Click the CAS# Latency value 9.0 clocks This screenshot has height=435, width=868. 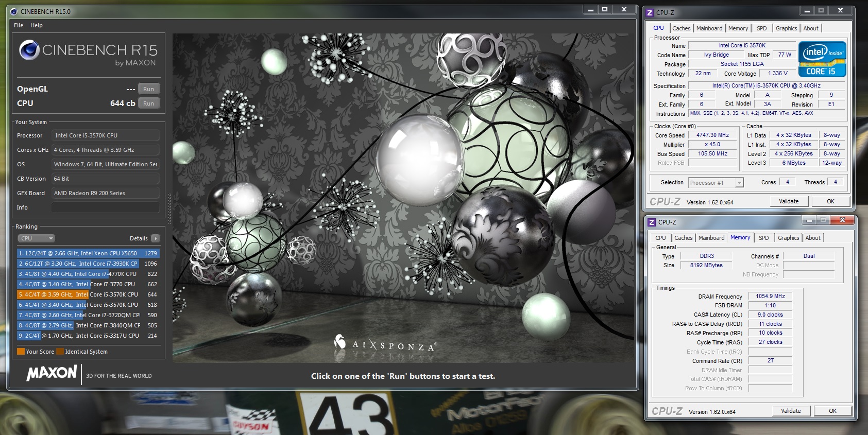[x=770, y=315]
